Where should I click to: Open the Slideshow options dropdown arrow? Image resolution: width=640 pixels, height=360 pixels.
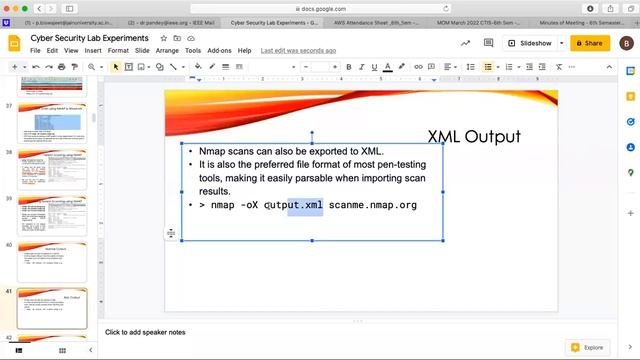(x=562, y=43)
